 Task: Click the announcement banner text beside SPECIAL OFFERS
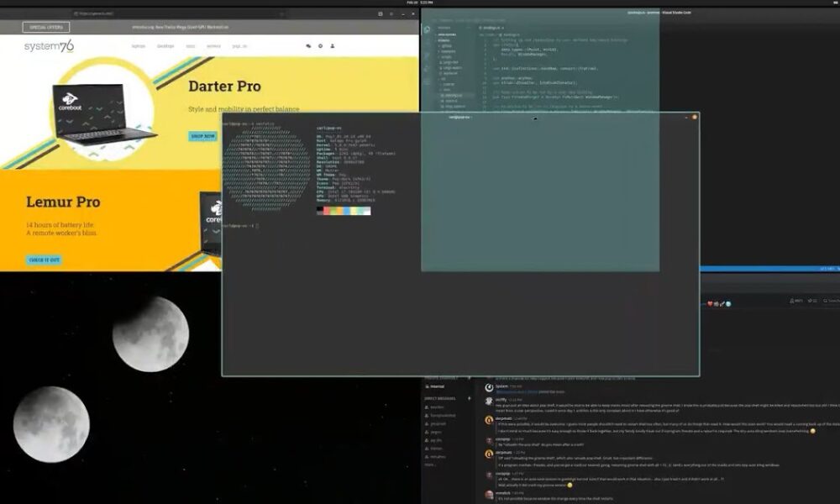[x=180, y=27]
